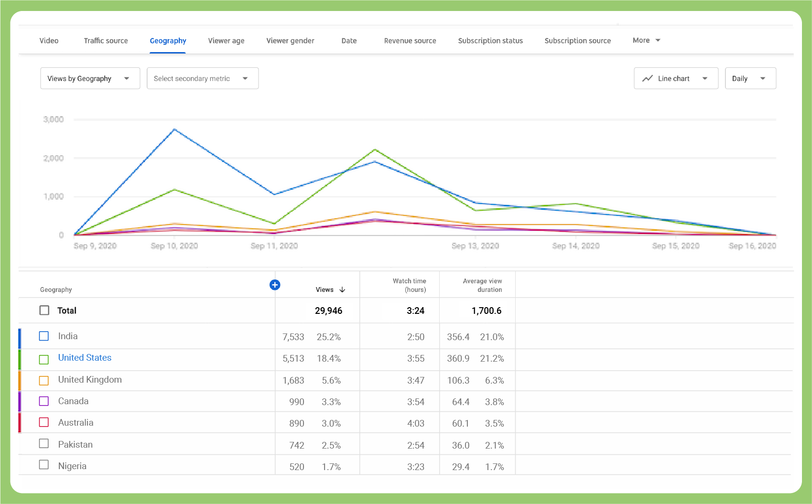Image resolution: width=812 pixels, height=504 pixels.
Task: Click United Kingdom's orange color bar
Action: pos(20,381)
